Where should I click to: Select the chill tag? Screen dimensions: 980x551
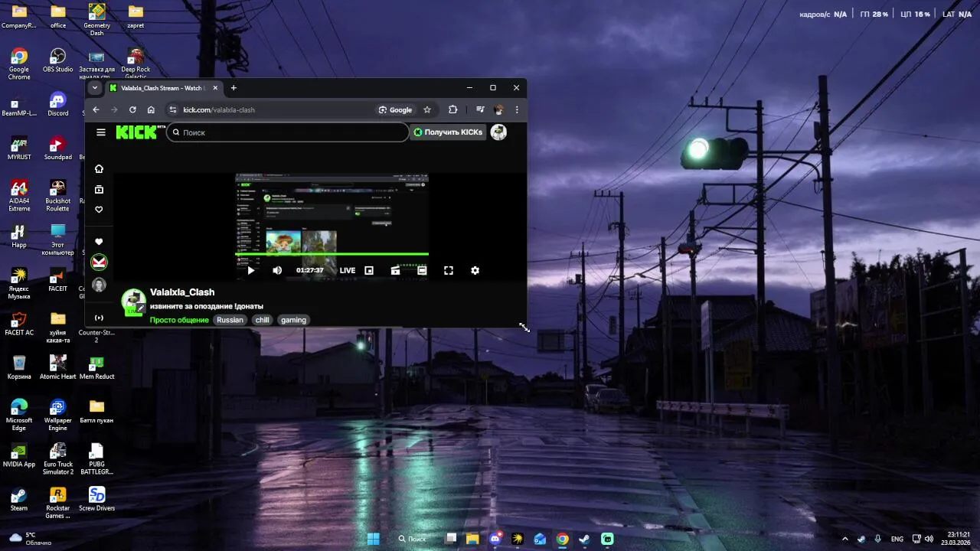click(263, 320)
